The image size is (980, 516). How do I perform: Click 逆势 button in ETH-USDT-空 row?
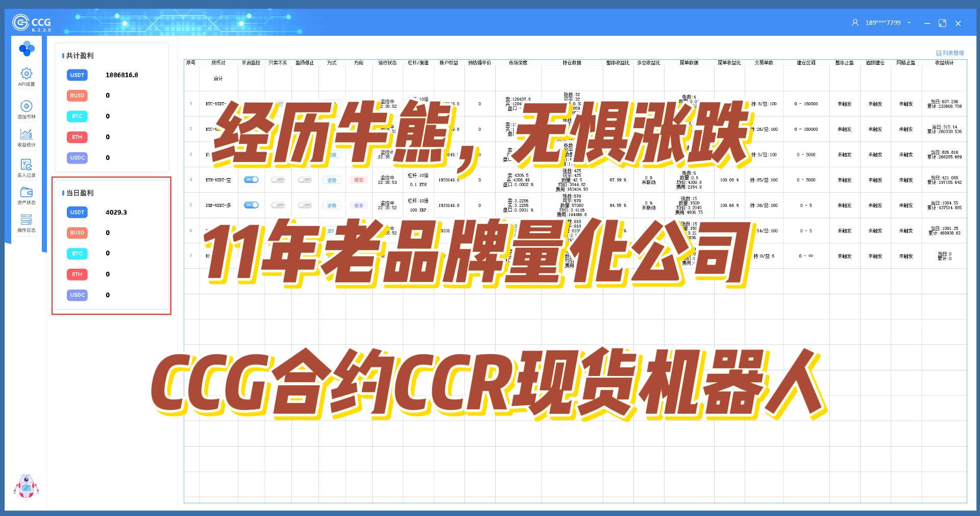[332, 180]
